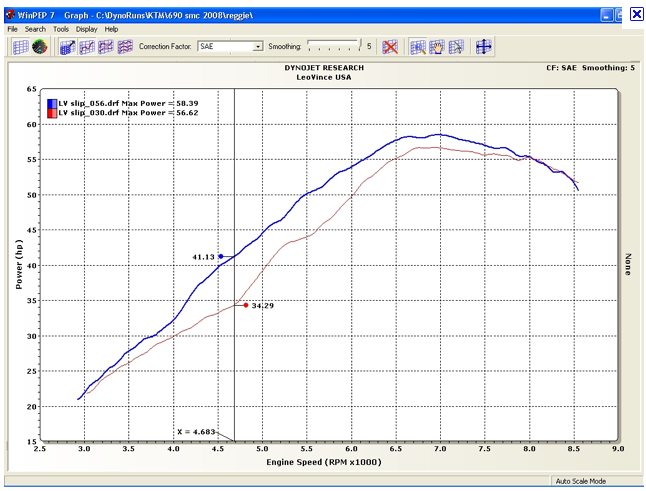Click the four-way crosshair cursor icon

point(483,47)
